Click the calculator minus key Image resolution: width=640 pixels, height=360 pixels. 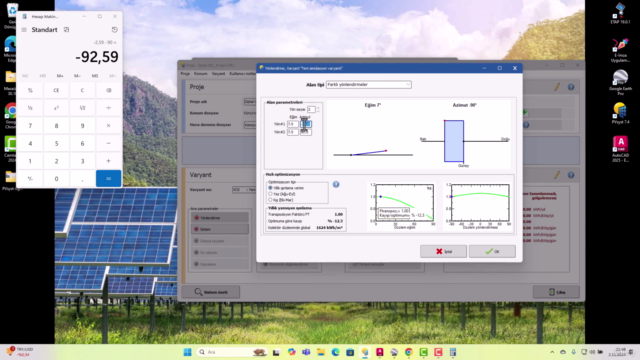click(x=109, y=143)
